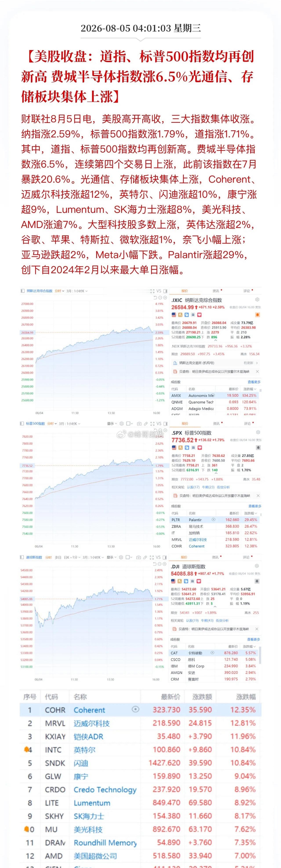Viewport: 281px width, 868px height.
Task: Click VS compare on the Nasdaq chart
Action: 159,291
